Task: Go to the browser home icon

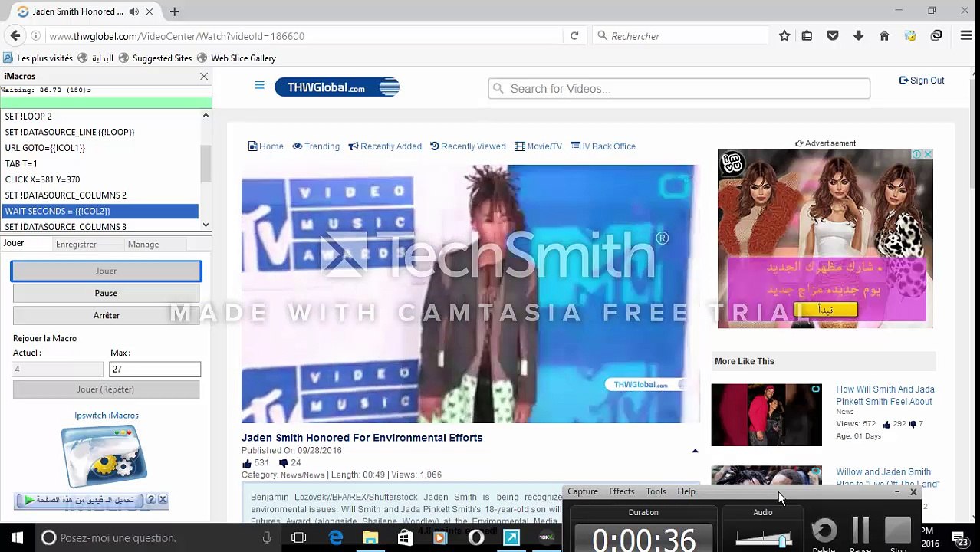Action: (884, 35)
